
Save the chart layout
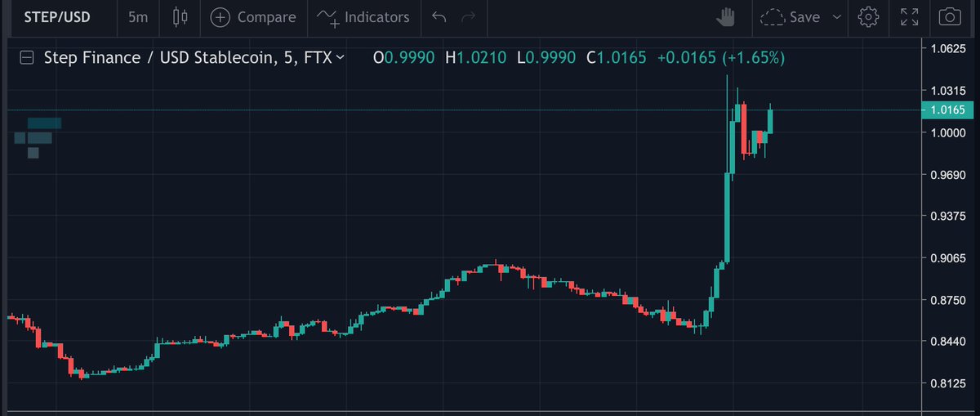click(791, 16)
